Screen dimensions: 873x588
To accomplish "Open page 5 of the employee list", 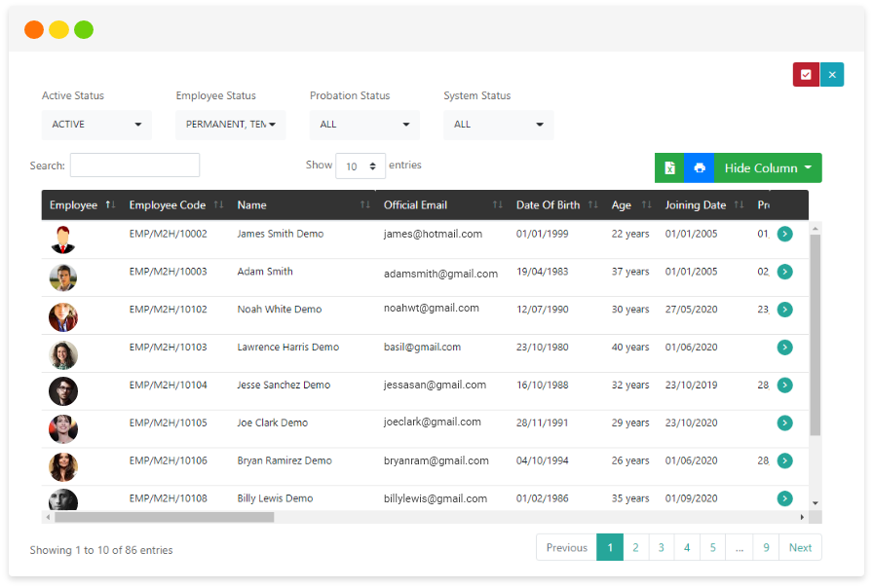I will 712,547.
